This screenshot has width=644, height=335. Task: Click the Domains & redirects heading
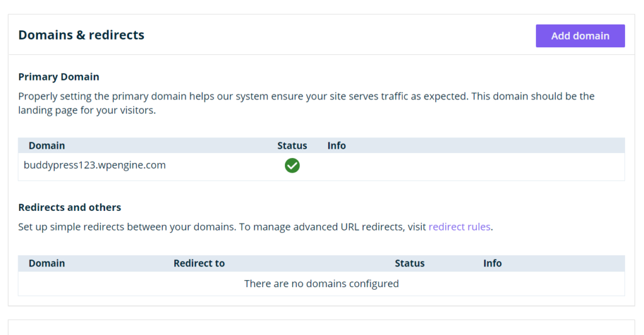[x=81, y=35]
